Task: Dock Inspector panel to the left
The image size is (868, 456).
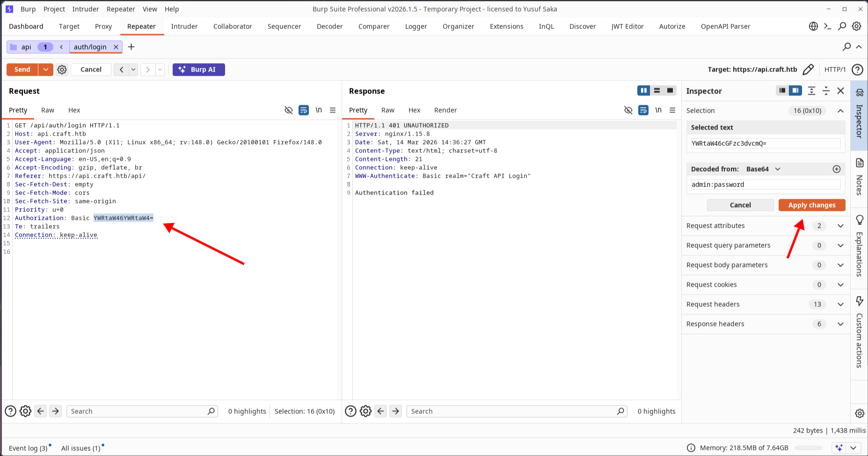Action: coord(782,91)
